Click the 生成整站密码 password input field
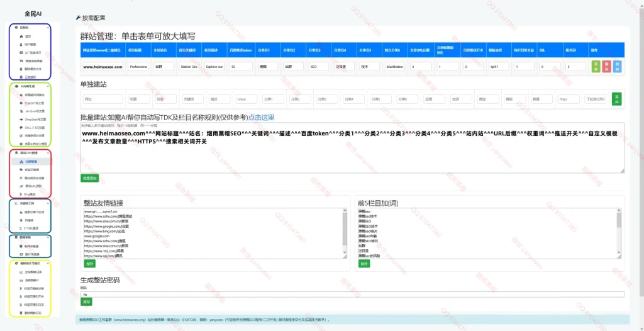644x331 pixels. [352, 294]
